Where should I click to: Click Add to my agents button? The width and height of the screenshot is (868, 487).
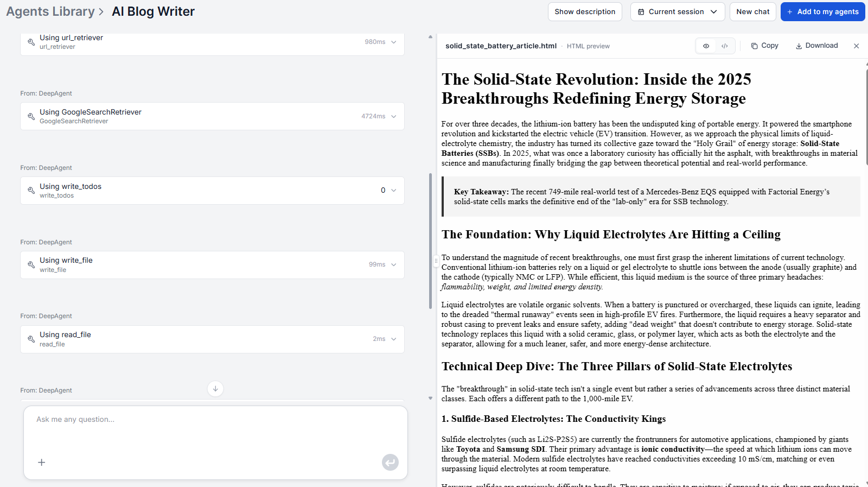(x=822, y=12)
